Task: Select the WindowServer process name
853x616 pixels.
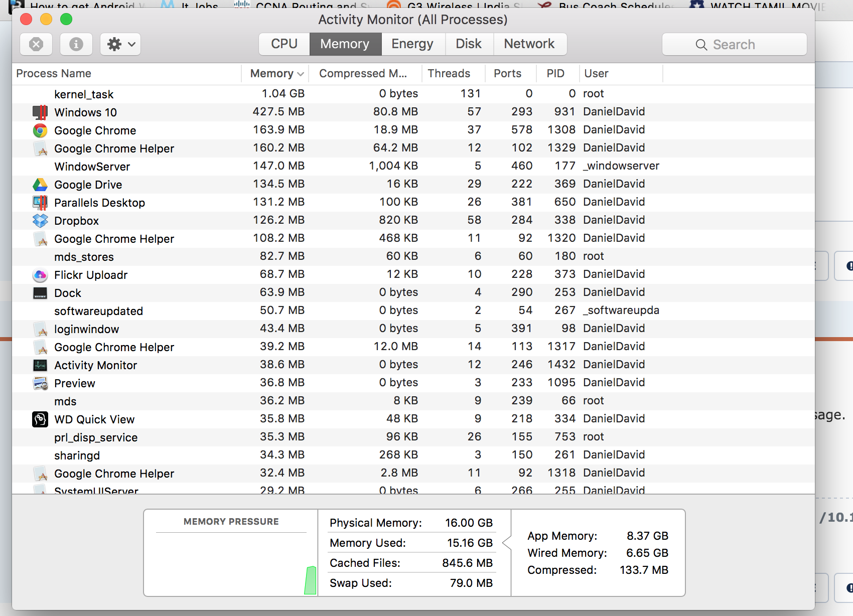Action: tap(92, 167)
